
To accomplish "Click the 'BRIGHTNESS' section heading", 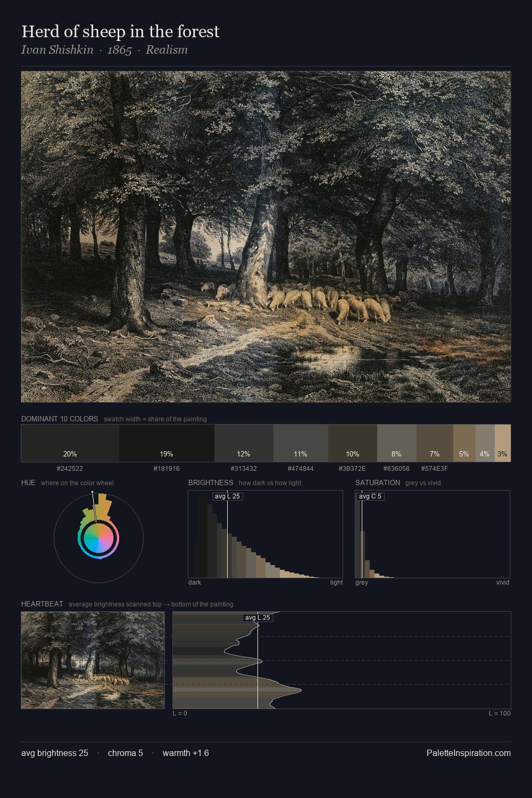I will (x=211, y=483).
